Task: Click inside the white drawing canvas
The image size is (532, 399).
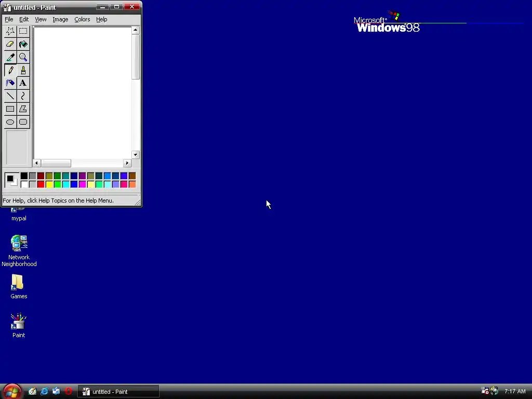Action: coord(83,92)
